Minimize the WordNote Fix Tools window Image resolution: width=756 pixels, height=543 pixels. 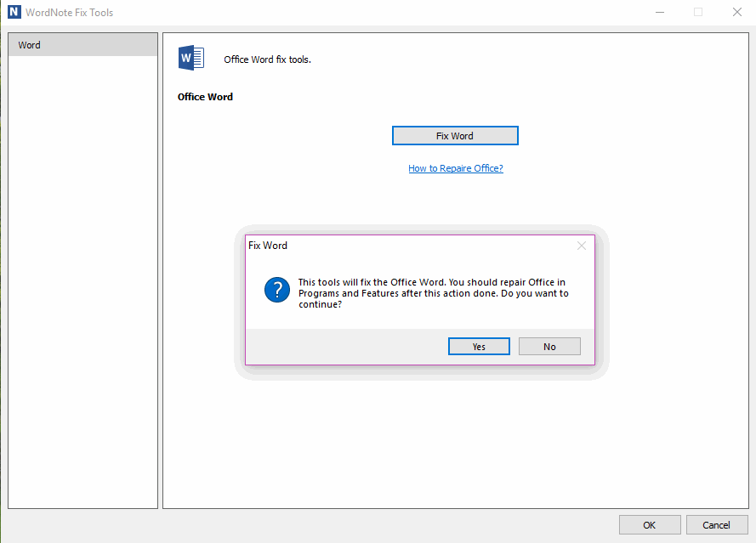[x=660, y=12]
